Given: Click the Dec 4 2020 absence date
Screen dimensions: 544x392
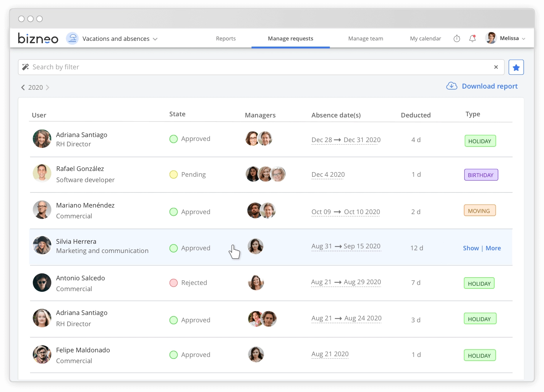Looking at the screenshot, I should 328,174.
